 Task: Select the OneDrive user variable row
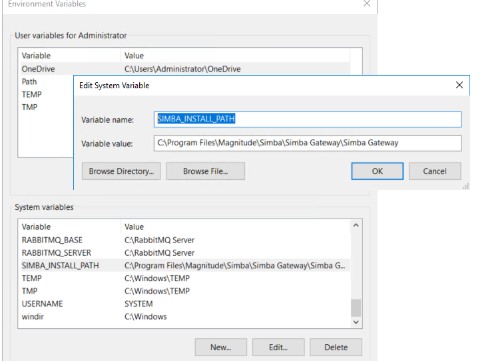tap(185, 69)
